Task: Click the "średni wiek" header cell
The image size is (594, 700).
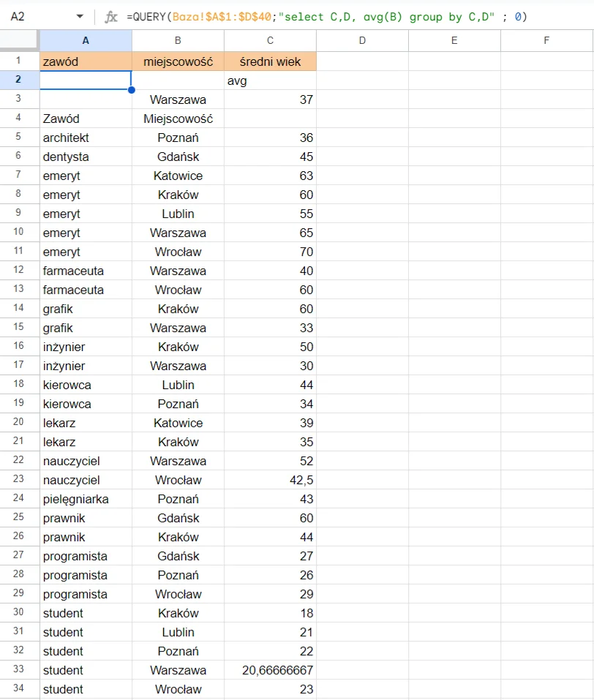Action: click(x=270, y=61)
